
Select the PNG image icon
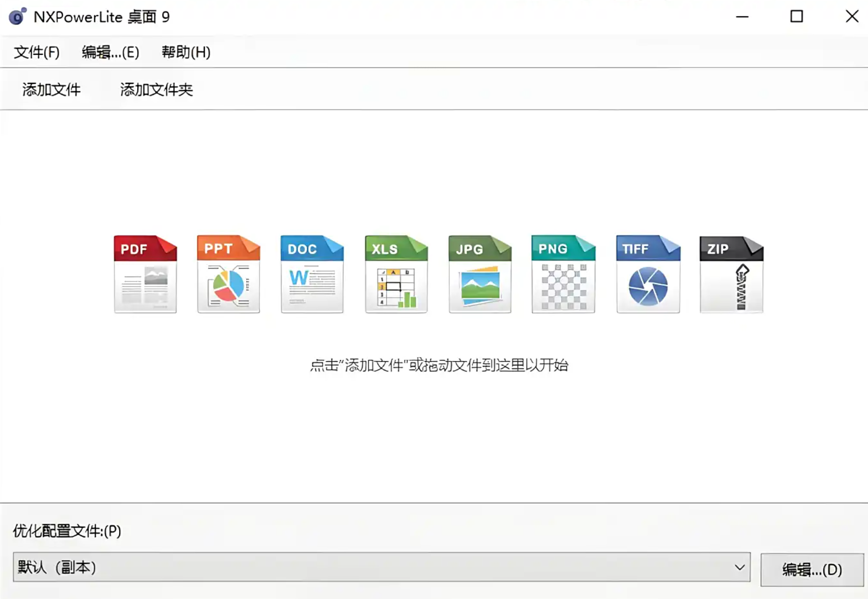(x=563, y=274)
